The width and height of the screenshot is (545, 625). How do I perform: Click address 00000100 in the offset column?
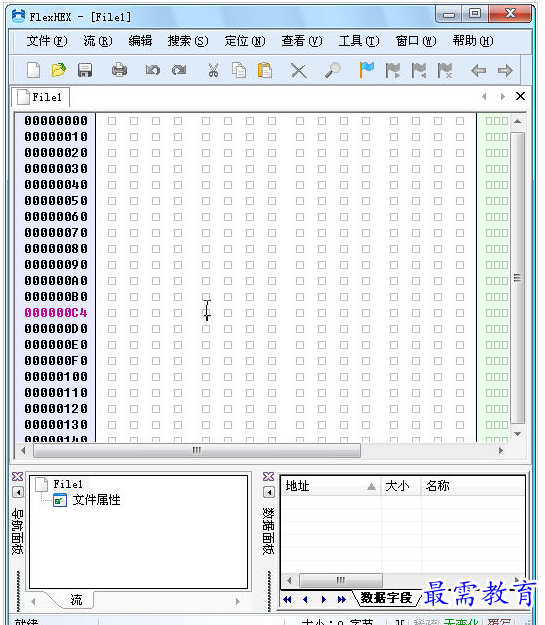tap(56, 377)
